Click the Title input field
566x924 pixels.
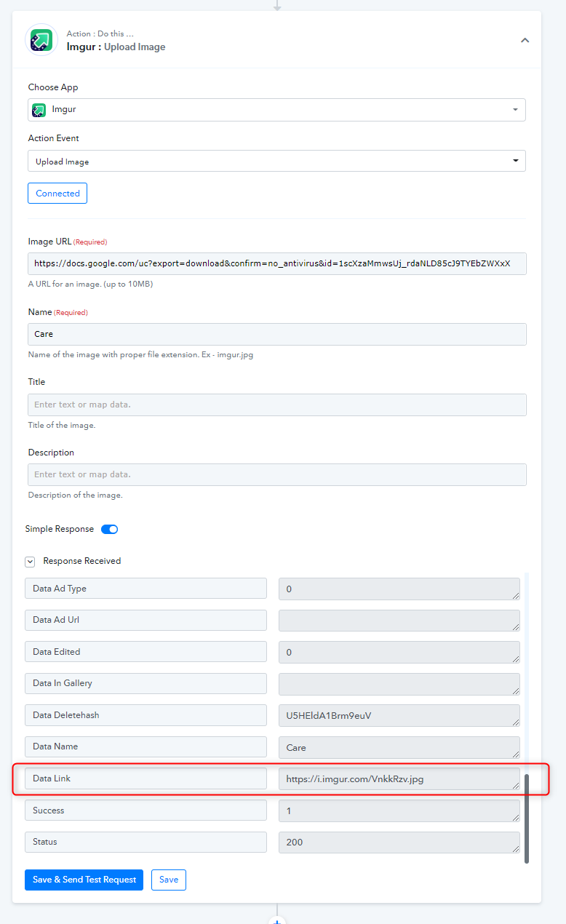click(276, 405)
